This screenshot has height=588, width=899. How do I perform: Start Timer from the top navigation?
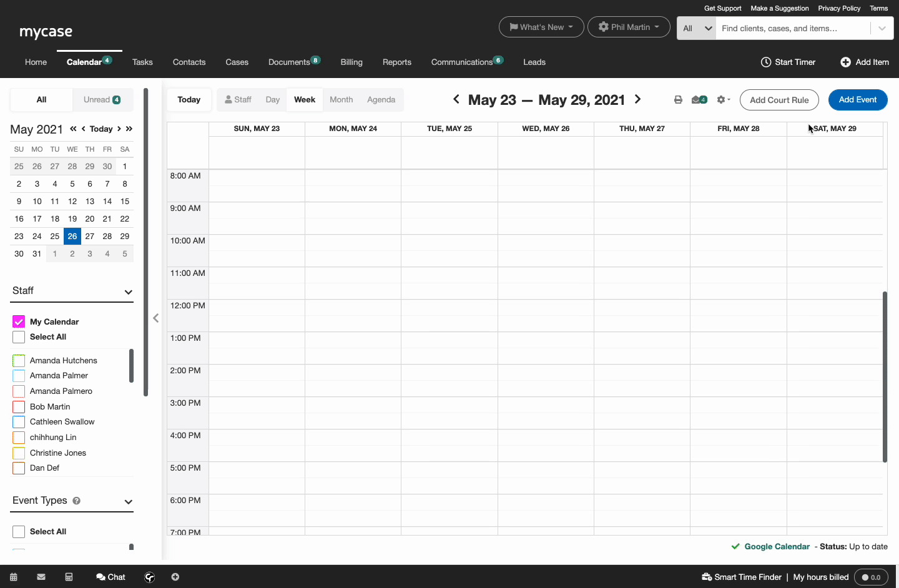[788, 62]
